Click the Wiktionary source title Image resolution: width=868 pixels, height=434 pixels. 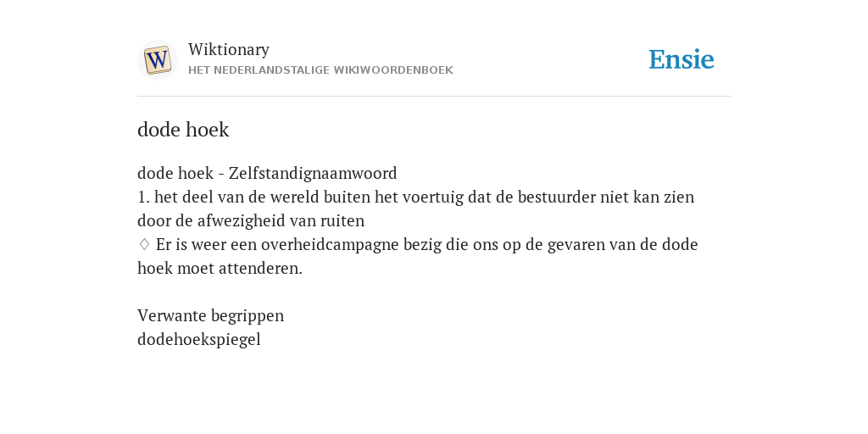(229, 49)
